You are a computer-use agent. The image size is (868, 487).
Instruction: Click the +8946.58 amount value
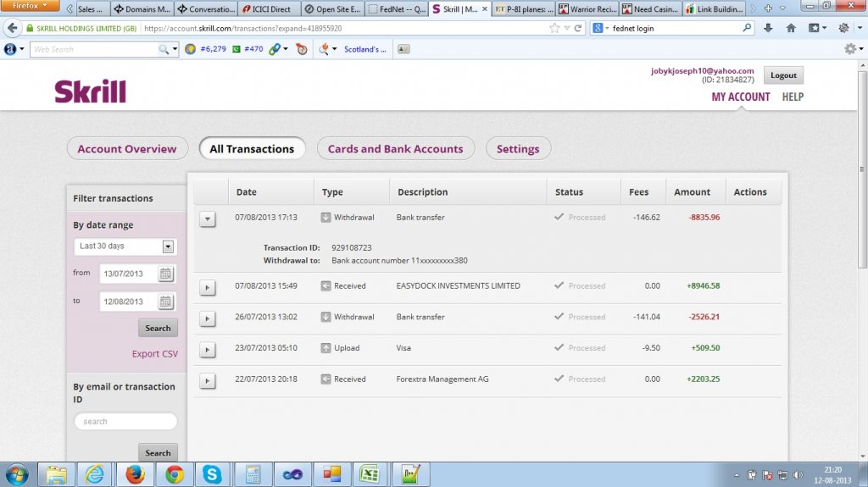703,286
